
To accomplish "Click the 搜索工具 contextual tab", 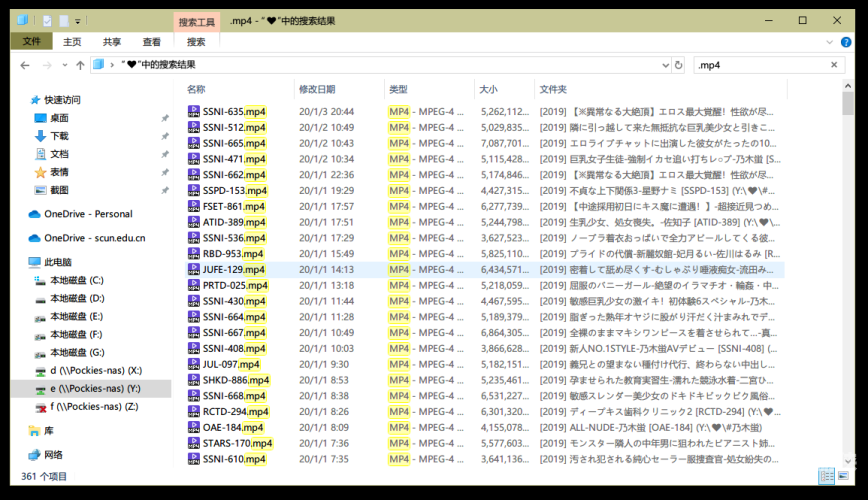I will 197,22.
